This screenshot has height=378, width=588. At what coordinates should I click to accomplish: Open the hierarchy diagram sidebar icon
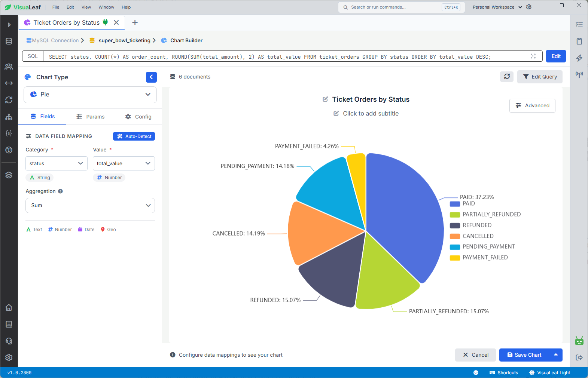9,117
